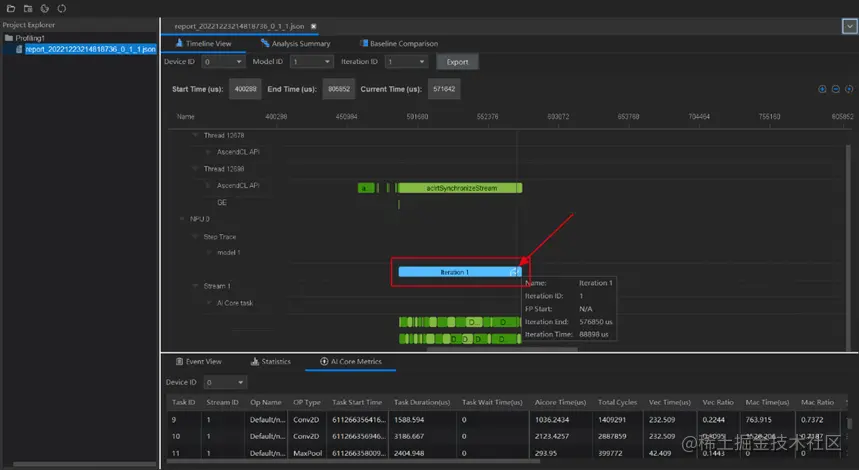Viewport: 859px width, 470px height.
Task: Click the small green 'a..' AscendCL API block
Action: coord(365,188)
